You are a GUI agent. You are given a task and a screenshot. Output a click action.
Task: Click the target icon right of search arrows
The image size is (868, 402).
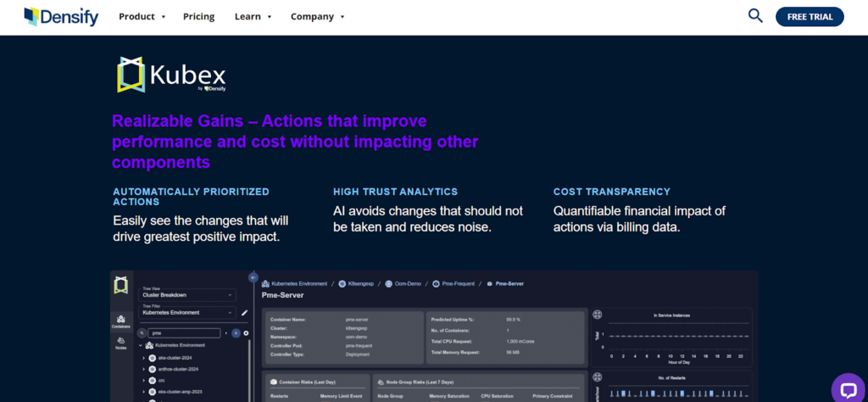point(246,333)
